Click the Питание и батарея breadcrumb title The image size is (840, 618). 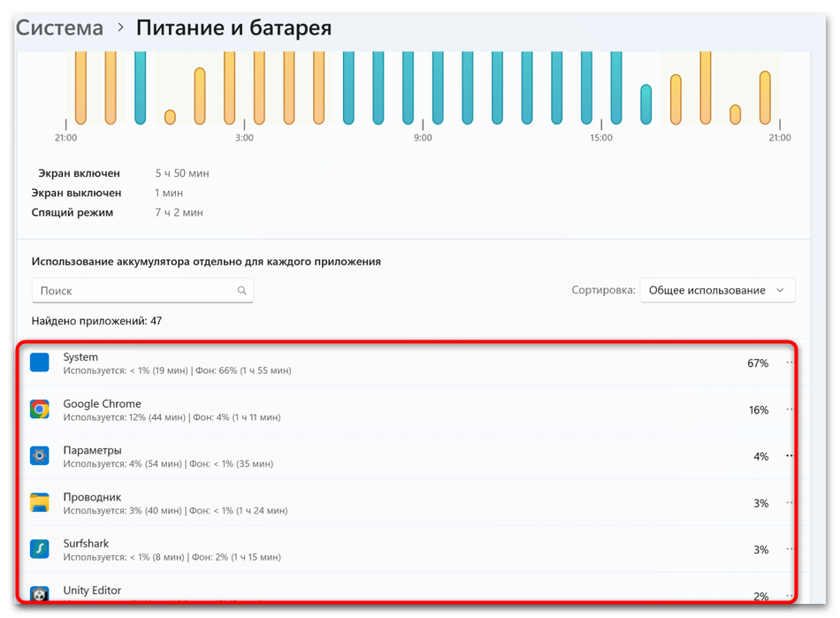click(x=233, y=27)
